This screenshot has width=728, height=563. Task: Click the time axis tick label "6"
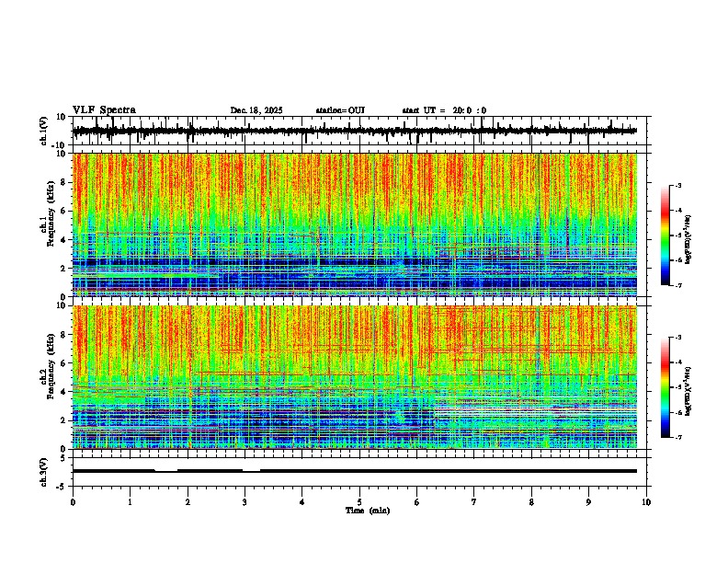[x=416, y=502]
